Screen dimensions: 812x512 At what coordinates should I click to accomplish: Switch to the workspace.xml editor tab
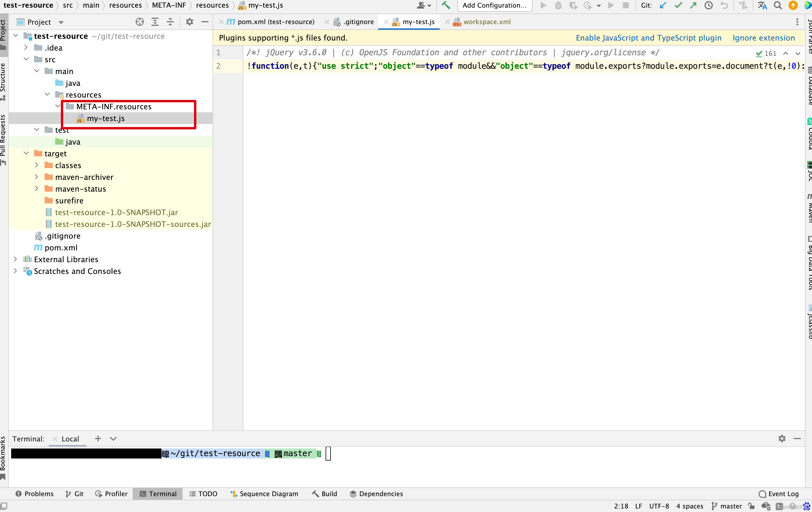point(487,22)
